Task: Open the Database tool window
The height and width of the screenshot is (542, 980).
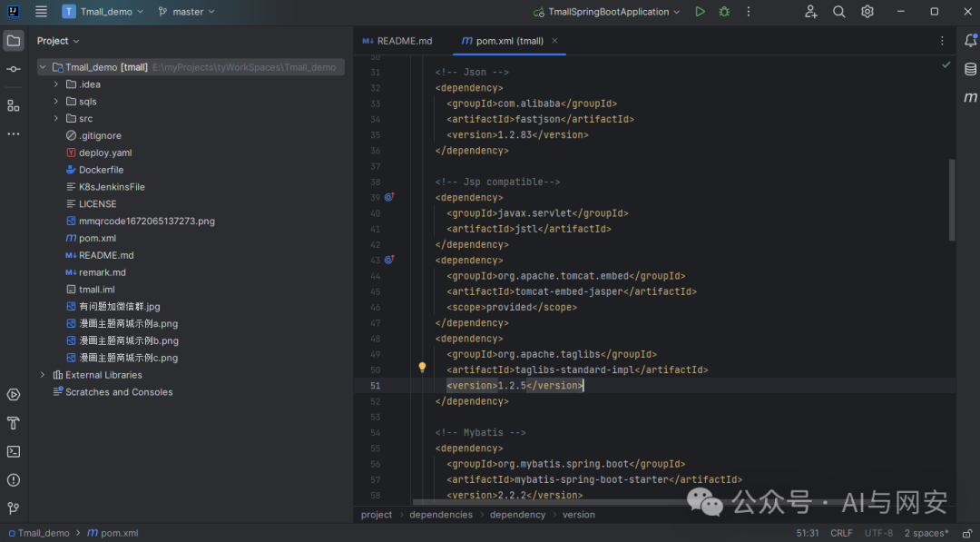Action: (x=970, y=69)
